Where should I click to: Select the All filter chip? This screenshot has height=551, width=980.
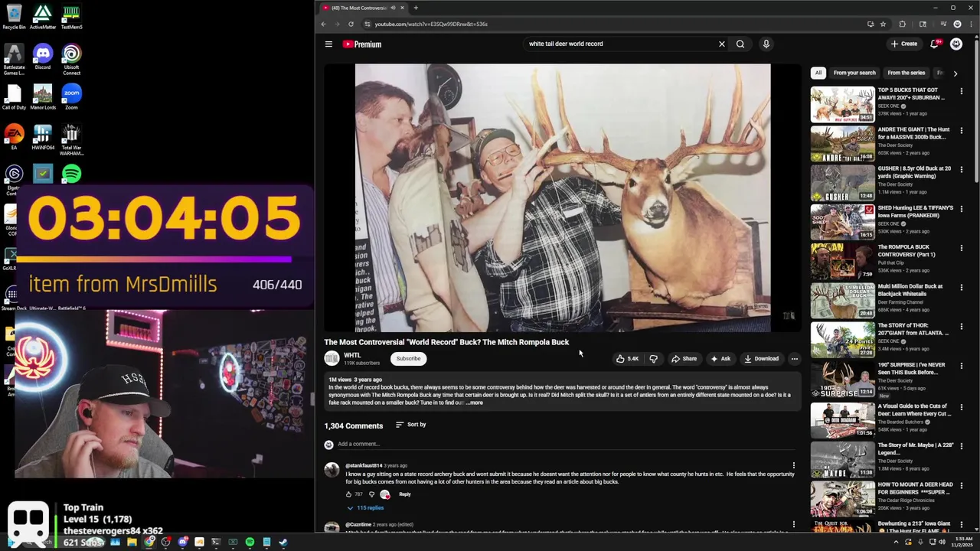pyautogui.click(x=818, y=73)
